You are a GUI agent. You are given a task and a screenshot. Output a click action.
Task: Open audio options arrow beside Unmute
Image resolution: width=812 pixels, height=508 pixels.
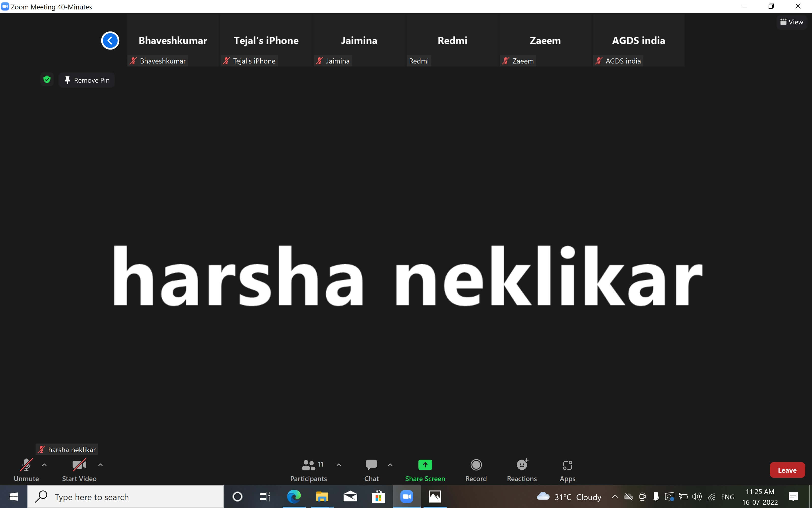(x=44, y=465)
